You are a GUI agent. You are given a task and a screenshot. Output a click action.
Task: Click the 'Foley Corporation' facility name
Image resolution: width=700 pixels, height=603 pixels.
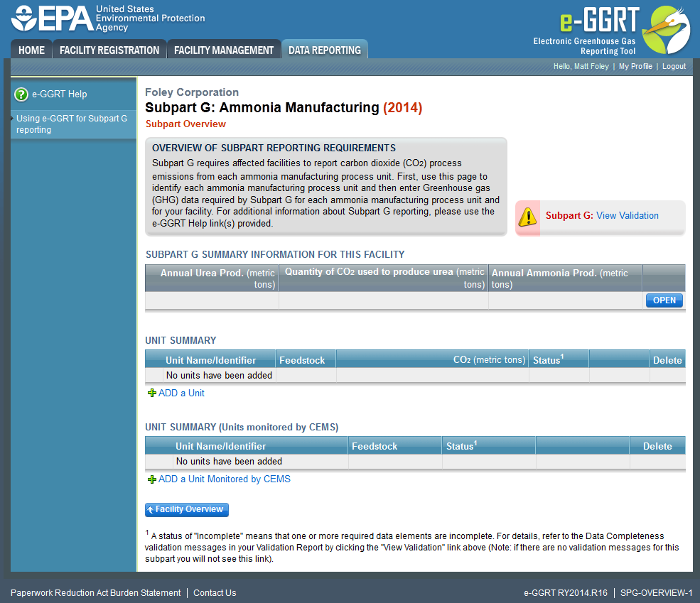(x=191, y=92)
